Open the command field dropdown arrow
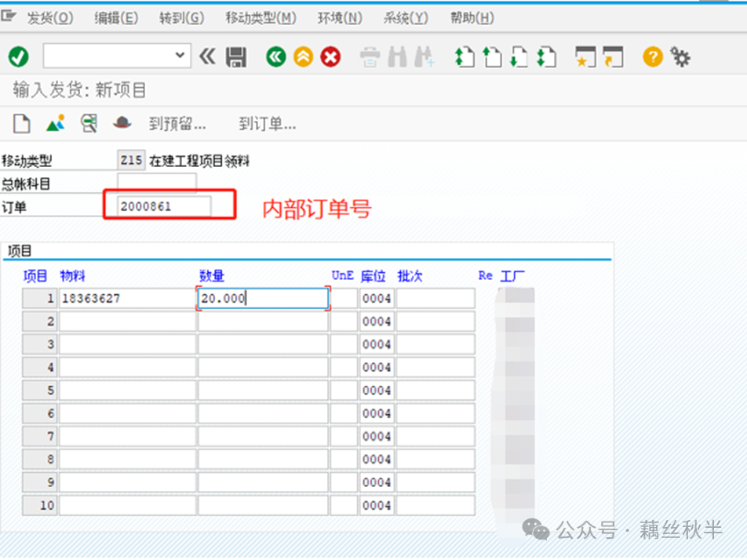Viewport: 747px width, 560px height. (x=180, y=55)
